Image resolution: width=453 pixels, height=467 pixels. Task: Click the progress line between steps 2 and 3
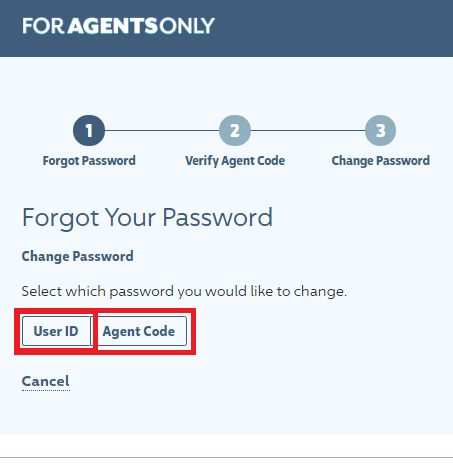coord(308,130)
